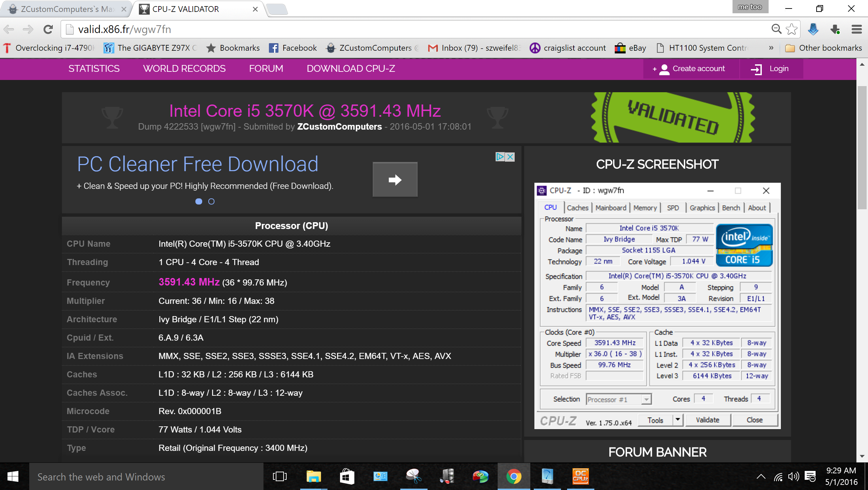868x490 pixels.
Task: Select the first ad carousel dot
Action: coord(199,201)
